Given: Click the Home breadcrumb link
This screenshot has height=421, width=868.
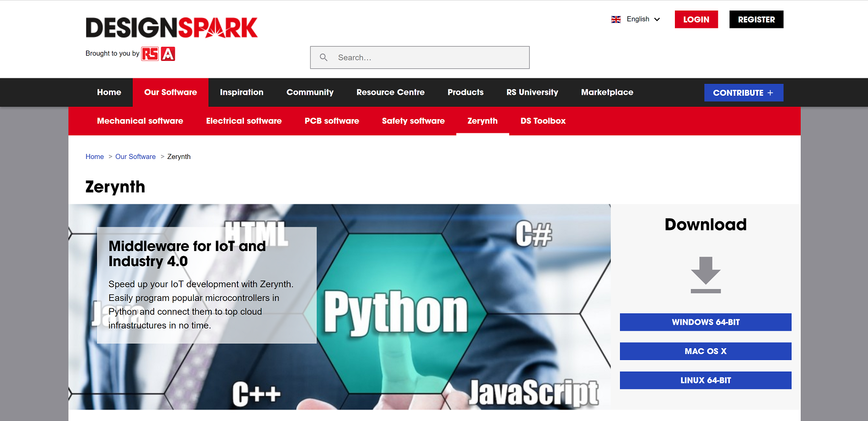Looking at the screenshot, I should point(95,157).
